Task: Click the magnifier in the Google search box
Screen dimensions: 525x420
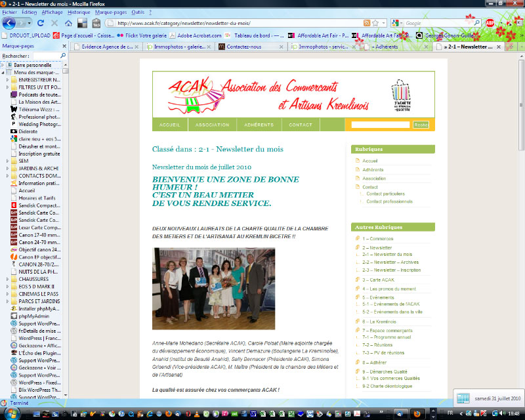Action: (477, 23)
